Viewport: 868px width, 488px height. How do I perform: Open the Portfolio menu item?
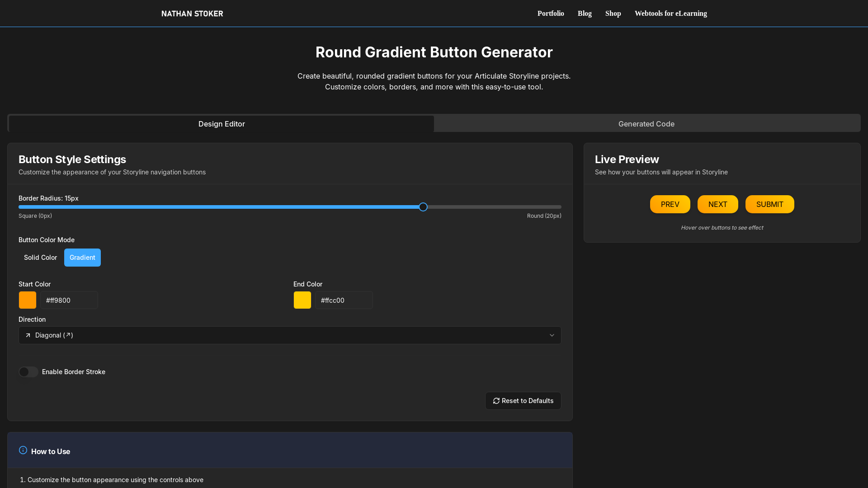click(550, 13)
